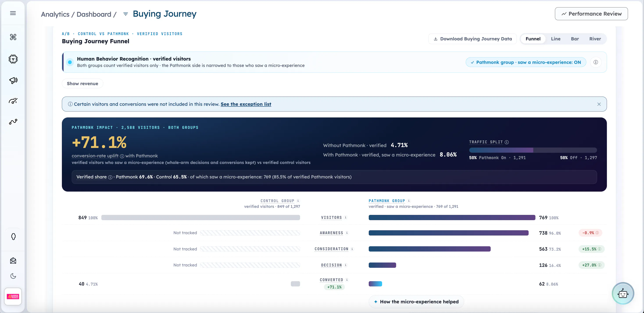
Task: Click the head profile icon in the sidebar
Action: pos(13,236)
